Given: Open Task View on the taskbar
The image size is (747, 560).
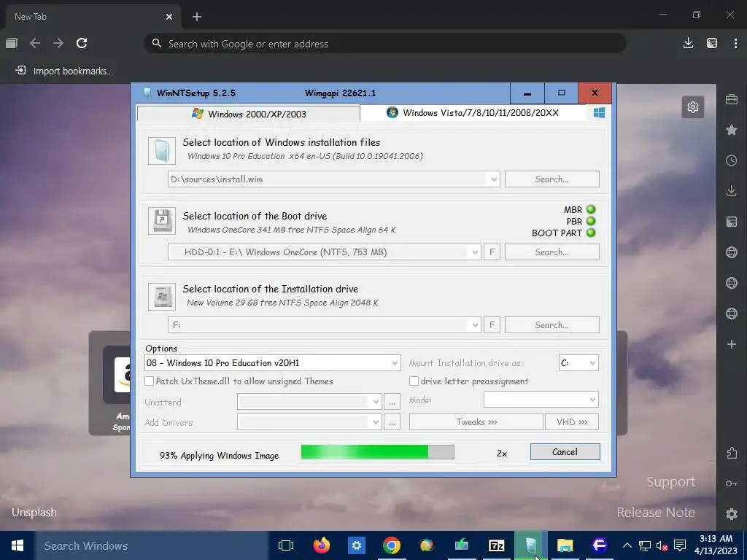Looking at the screenshot, I should [x=286, y=545].
